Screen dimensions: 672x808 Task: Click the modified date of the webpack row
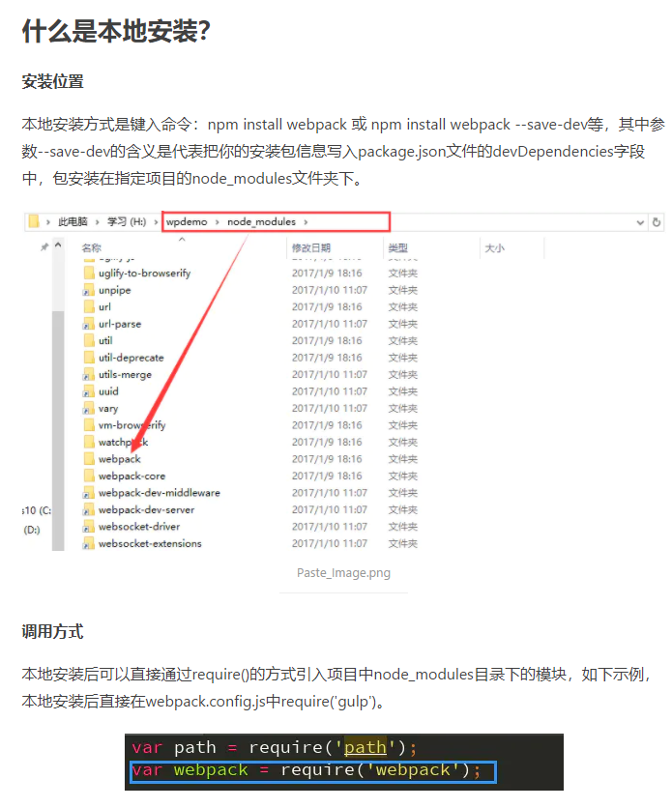327,459
